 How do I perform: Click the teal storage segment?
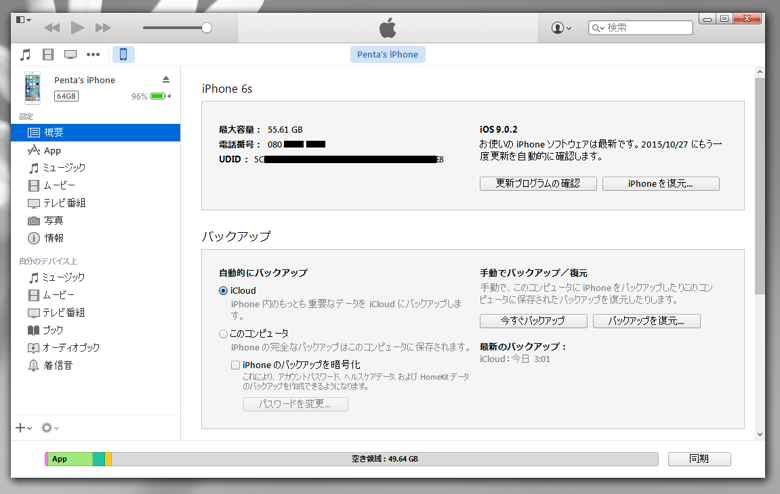(x=98, y=459)
